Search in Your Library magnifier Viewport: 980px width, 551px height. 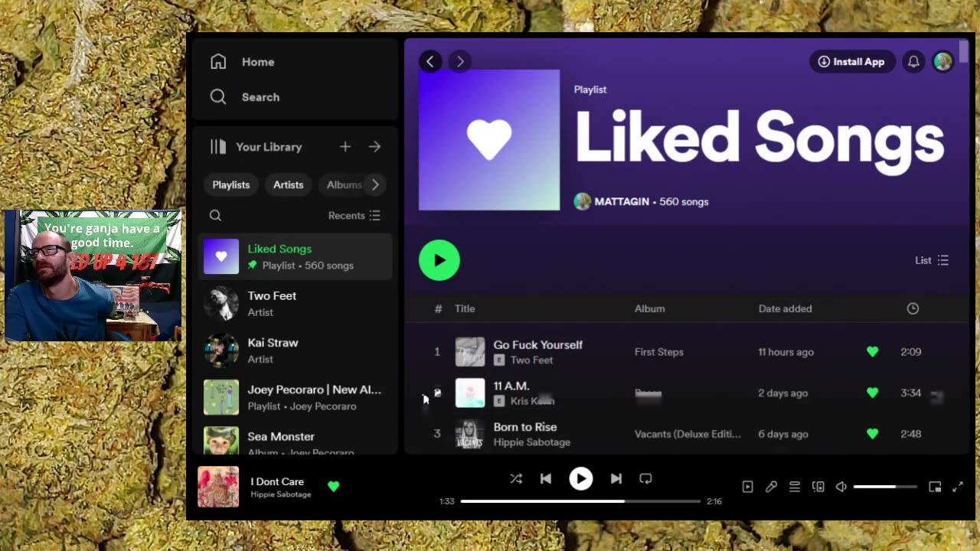(x=215, y=216)
